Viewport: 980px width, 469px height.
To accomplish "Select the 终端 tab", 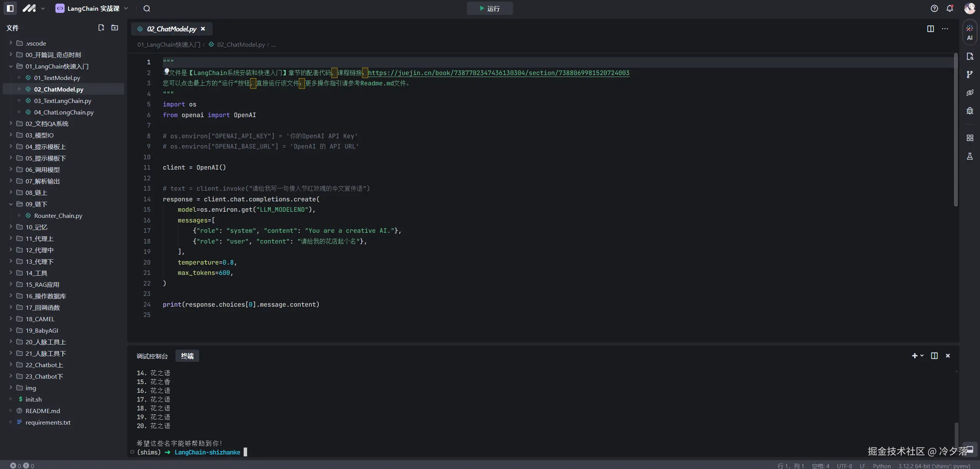I will (187, 356).
